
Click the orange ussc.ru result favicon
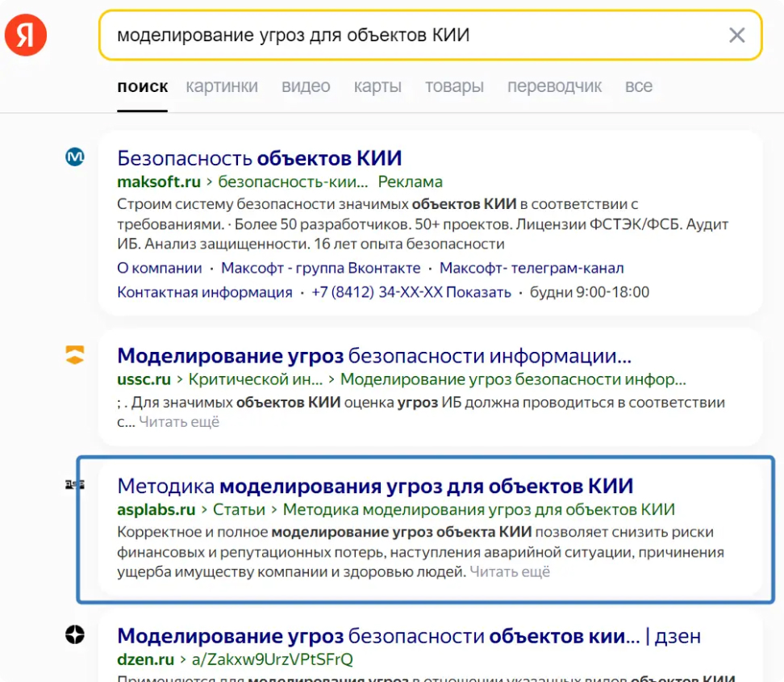coord(74,353)
